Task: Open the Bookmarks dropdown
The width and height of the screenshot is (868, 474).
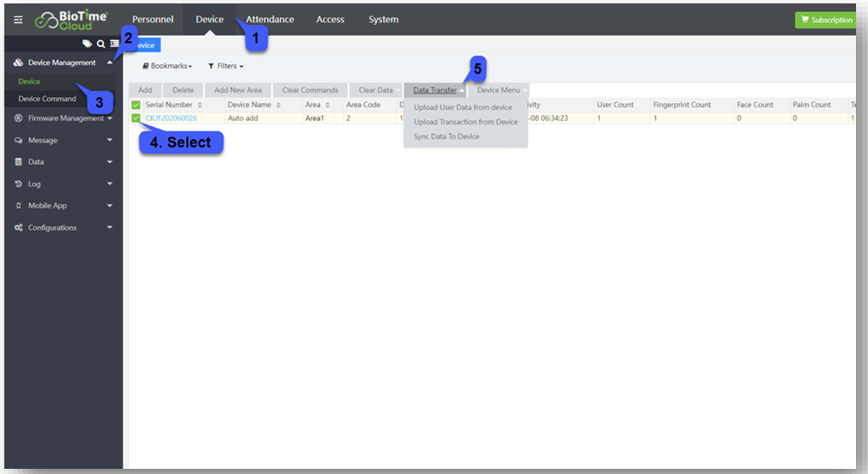Action: [167, 66]
